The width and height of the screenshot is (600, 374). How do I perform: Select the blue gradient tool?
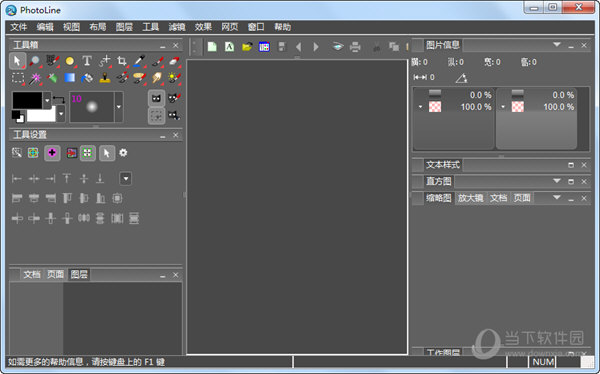pyautogui.click(x=70, y=78)
